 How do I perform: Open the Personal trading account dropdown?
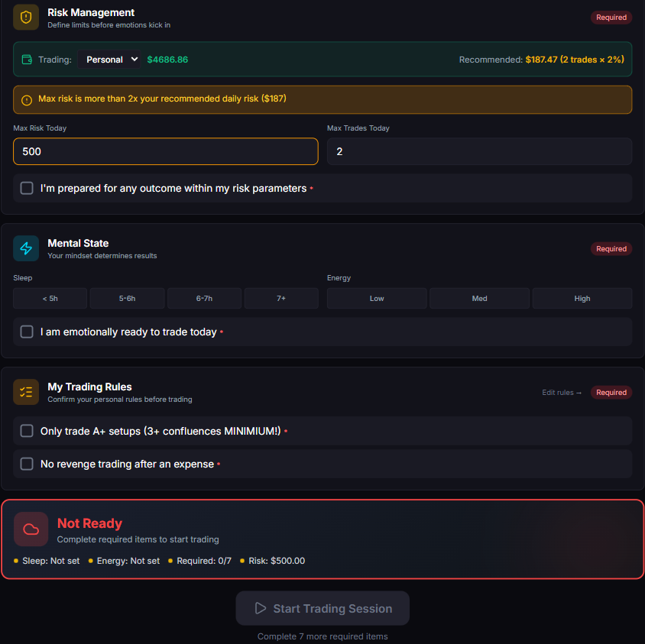click(109, 60)
